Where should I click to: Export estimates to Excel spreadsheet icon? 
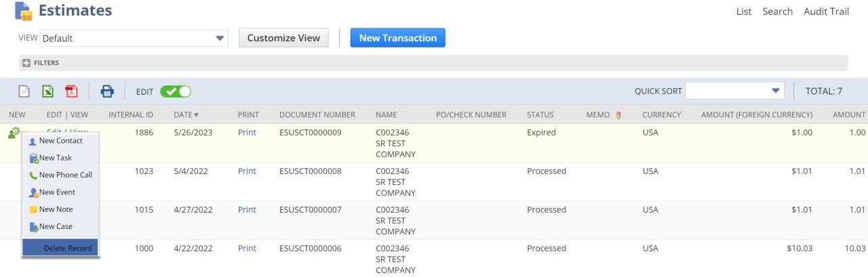click(x=48, y=91)
